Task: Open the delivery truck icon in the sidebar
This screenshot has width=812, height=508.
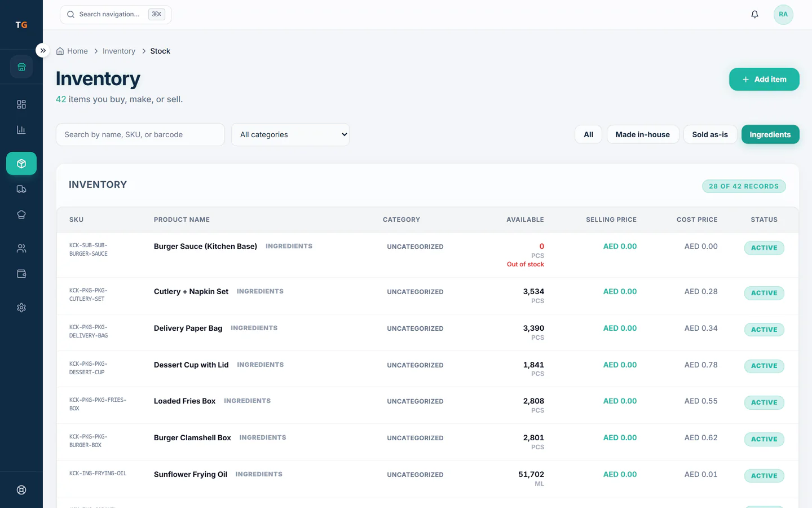Action: click(21, 189)
